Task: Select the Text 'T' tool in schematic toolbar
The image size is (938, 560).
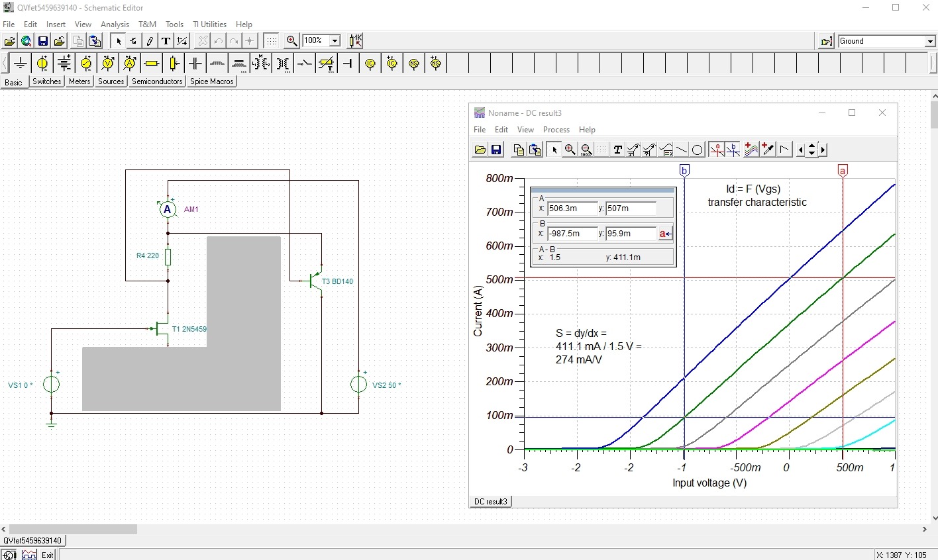Action: click(166, 41)
